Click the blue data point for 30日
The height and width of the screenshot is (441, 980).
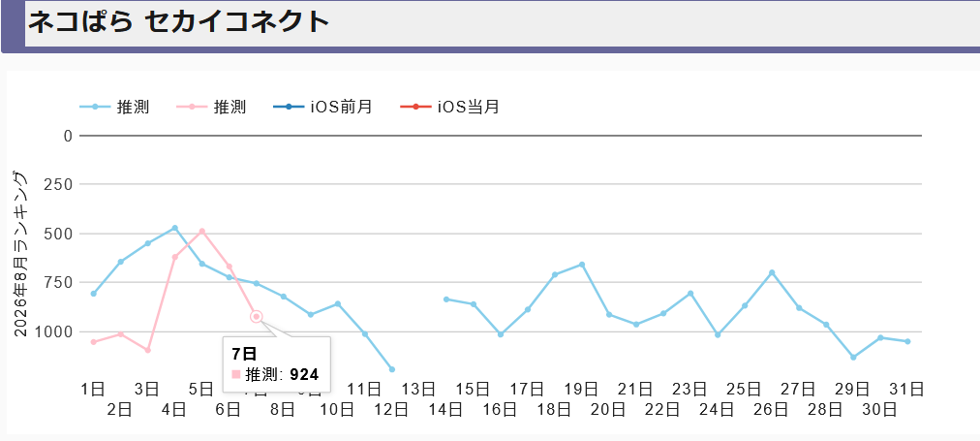point(880,338)
